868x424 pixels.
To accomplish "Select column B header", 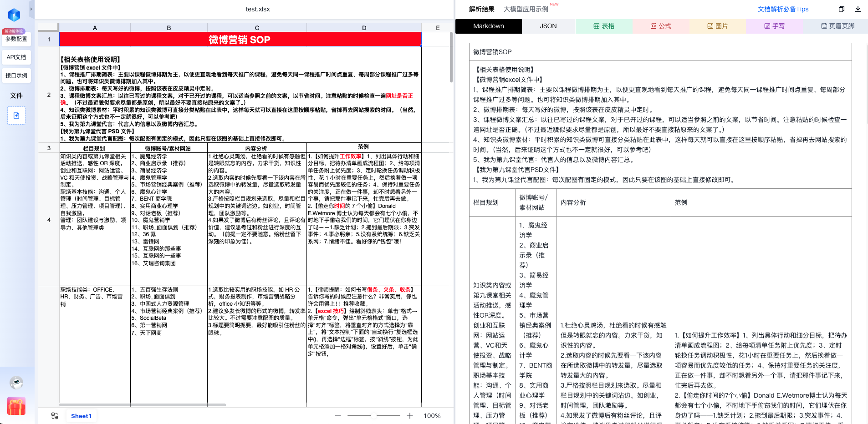I will 169,28.
